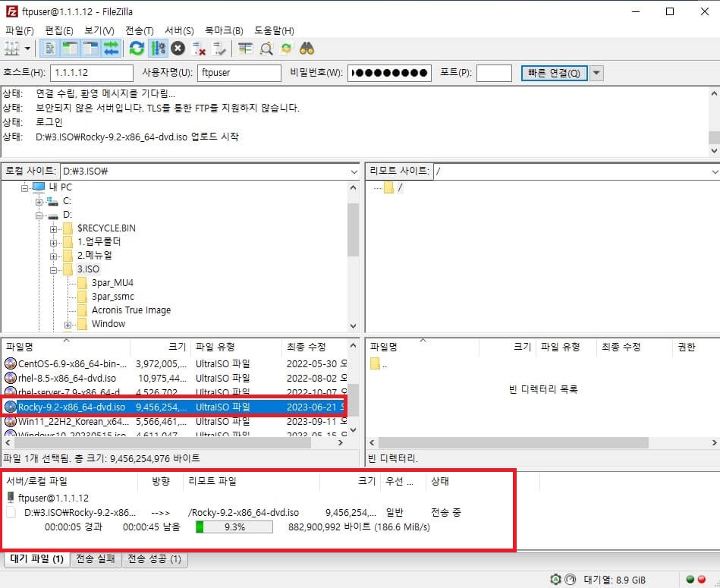Switch to the 대기 파일 (1) tab
Viewport: 720px width, 588px height.
click(36, 559)
